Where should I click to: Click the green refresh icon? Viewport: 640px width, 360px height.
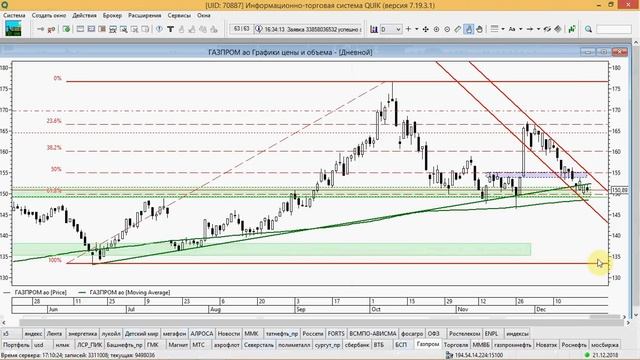coord(66,29)
